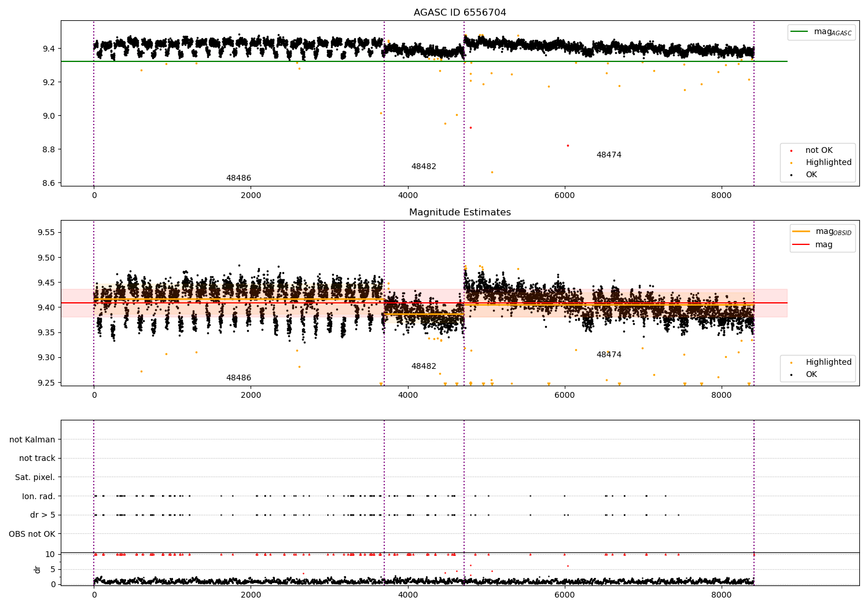
Task: Click the 9.2 tick label on top plot
Action: 49,82
